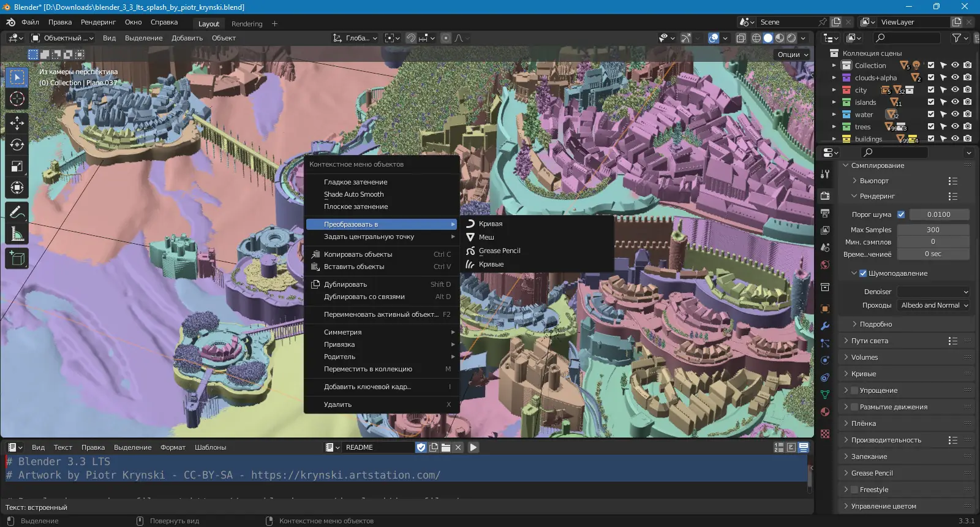Open text file from folder icon
Viewport: 980px width, 527px height.
tap(446, 447)
